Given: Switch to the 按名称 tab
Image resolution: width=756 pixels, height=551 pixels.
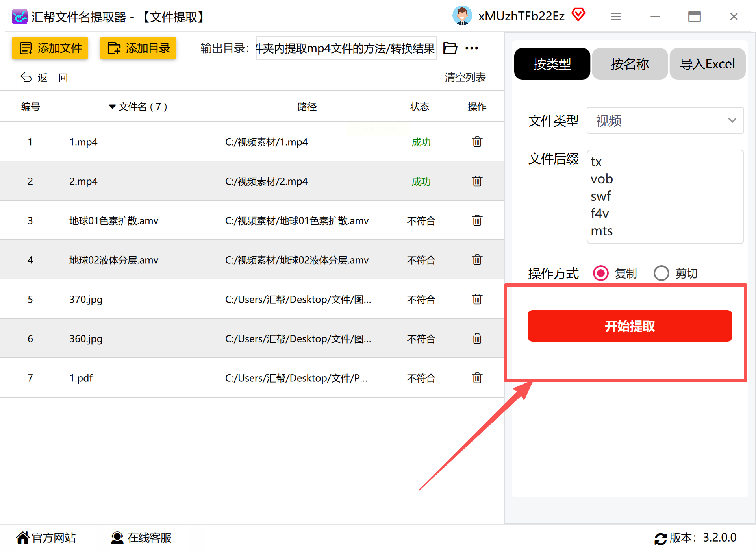Looking at the screenshot, I should coord(629,64).
